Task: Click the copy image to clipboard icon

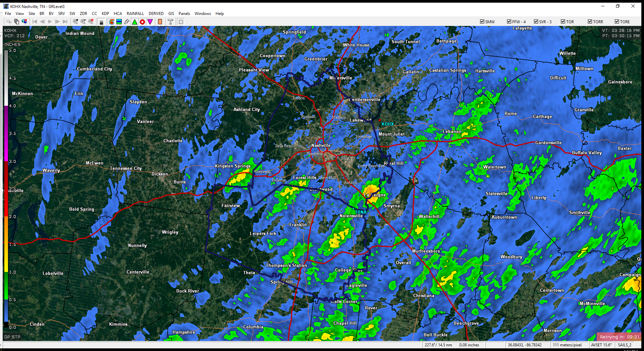Action: point(17,22)
